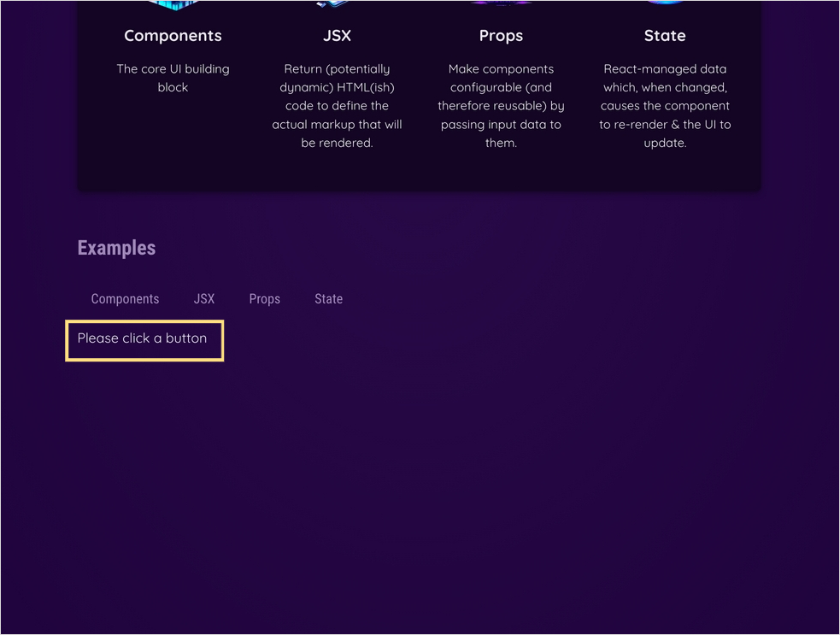Click the Props card description text
The height and width of the screenshot is (635, 840).
(501, 106)
